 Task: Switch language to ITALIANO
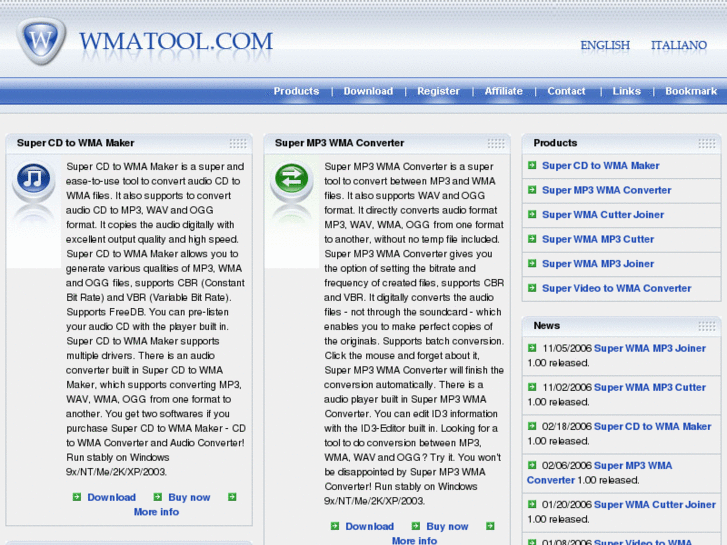(x=679, y=45)
